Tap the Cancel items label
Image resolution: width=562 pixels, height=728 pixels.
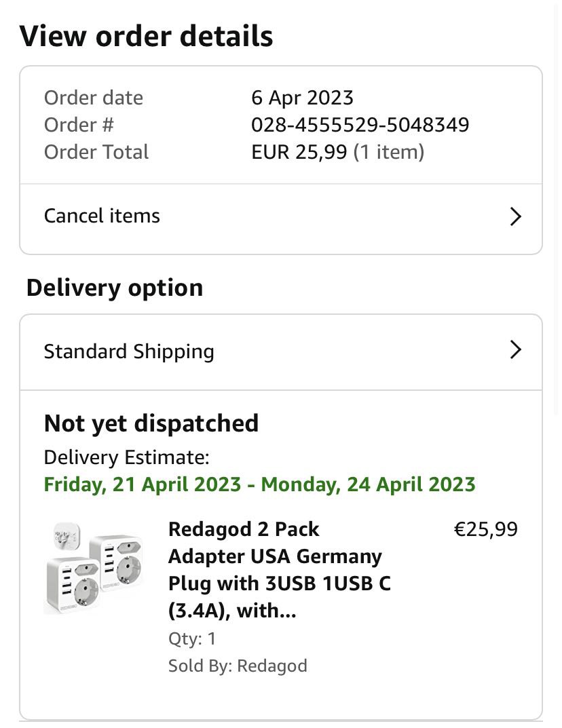click(x=102, y=216)
